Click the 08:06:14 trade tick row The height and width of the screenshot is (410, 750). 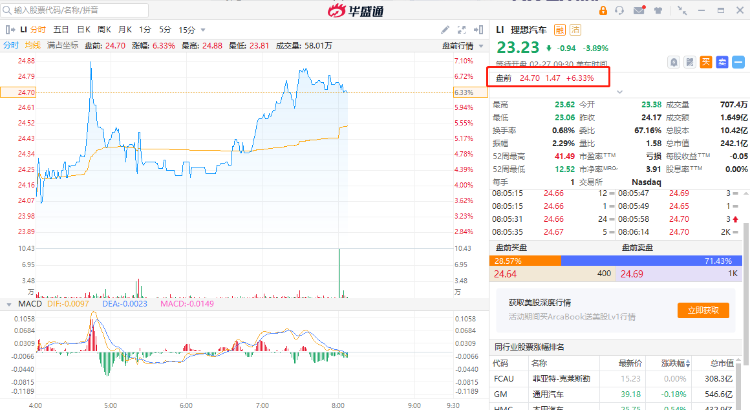pos(679,232)
